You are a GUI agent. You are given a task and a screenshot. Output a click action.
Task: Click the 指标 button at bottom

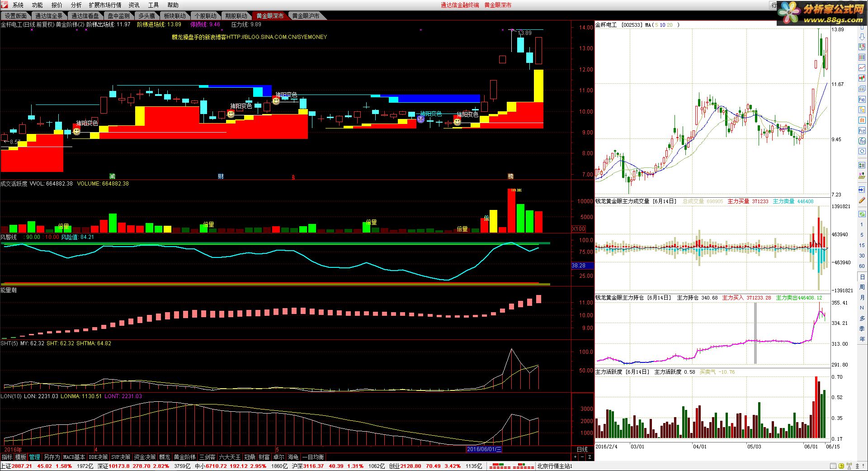point(7,457)
